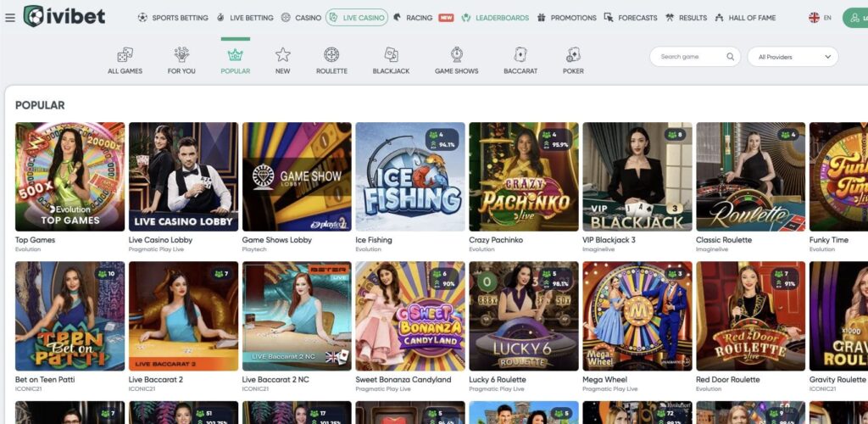Click player count badge on VIP Blackjack 3
868x424 pixels.
pyautogui.click(x=676, y=135)
